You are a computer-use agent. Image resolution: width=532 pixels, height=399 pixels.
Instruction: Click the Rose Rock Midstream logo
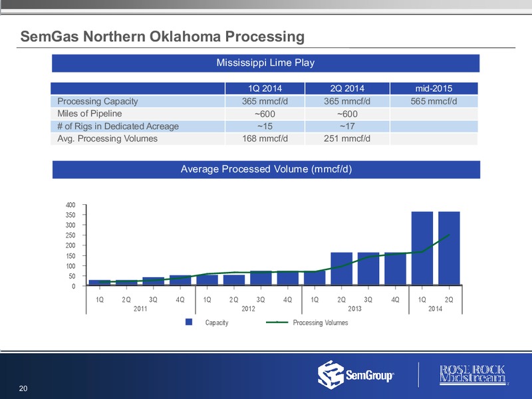tap(473, 374)
